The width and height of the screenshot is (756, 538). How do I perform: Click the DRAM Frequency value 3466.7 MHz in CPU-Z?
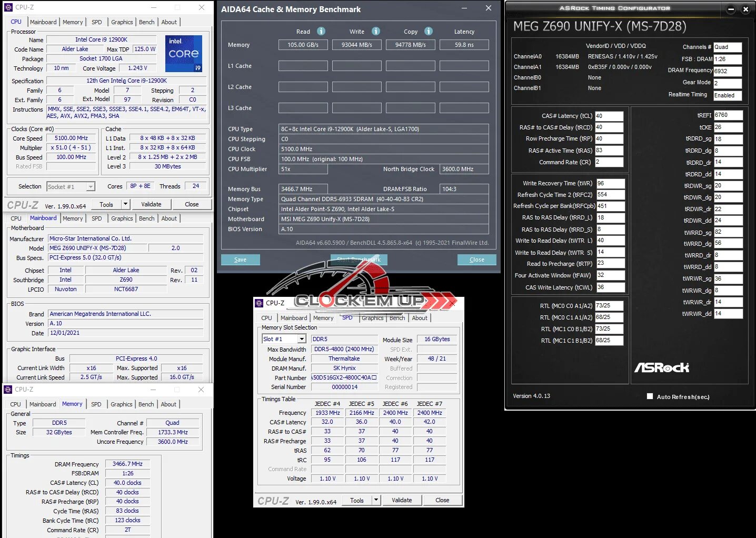click(127, 464)
